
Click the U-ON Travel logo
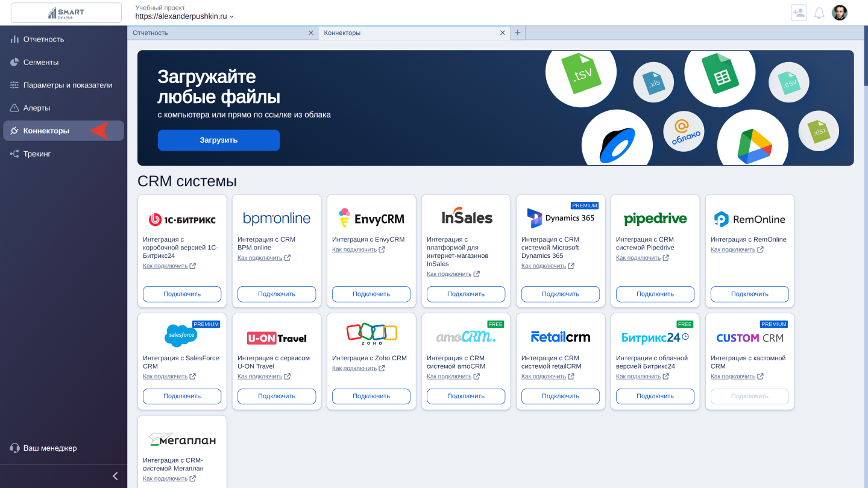tap(277, 338)
